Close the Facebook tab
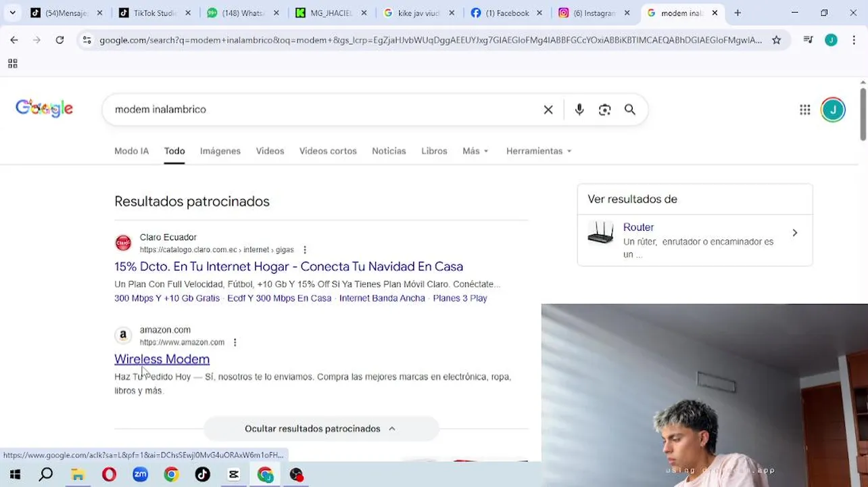The height and width of the screenshot is (487, 868). point(539,13)
